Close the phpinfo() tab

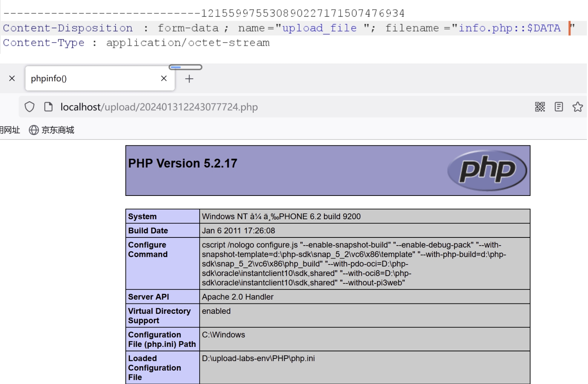pyautogui.click(x=164, y=78)
